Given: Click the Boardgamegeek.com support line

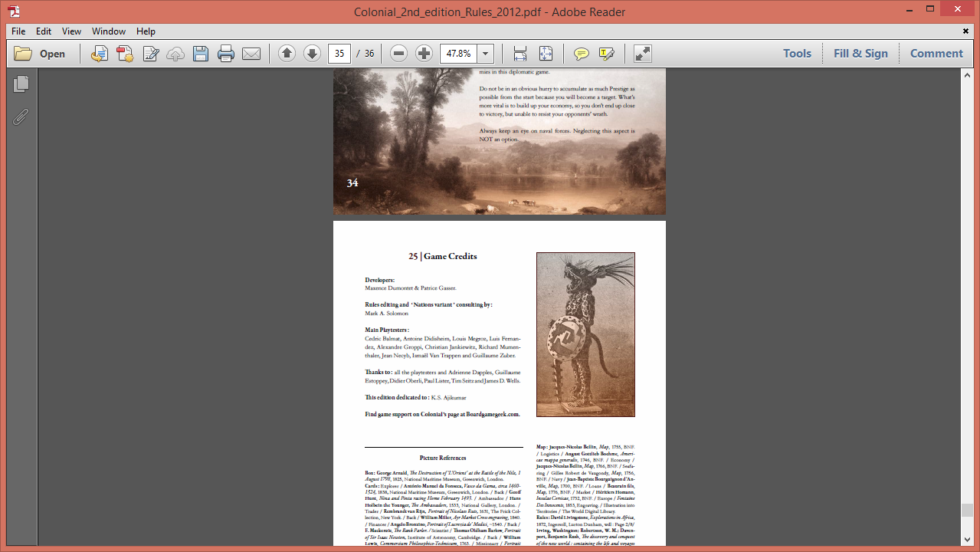Looking at the screenshot, I should coord(442,414).
